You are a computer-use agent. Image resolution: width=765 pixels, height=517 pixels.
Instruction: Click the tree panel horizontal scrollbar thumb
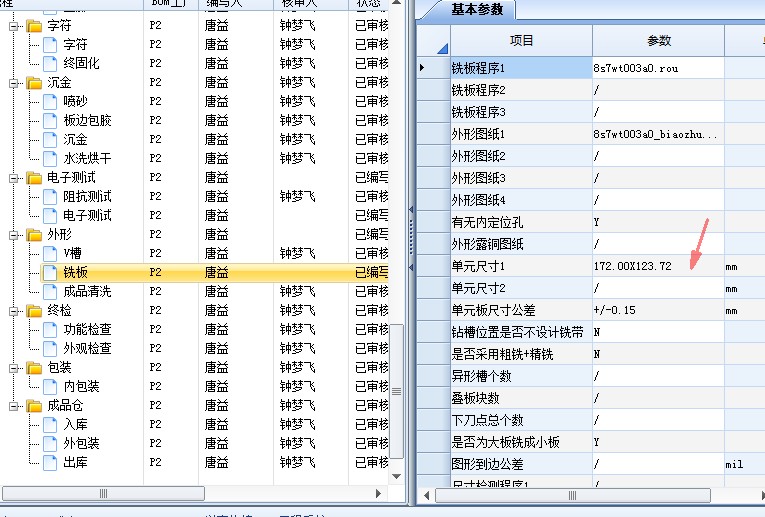point(103,494)
